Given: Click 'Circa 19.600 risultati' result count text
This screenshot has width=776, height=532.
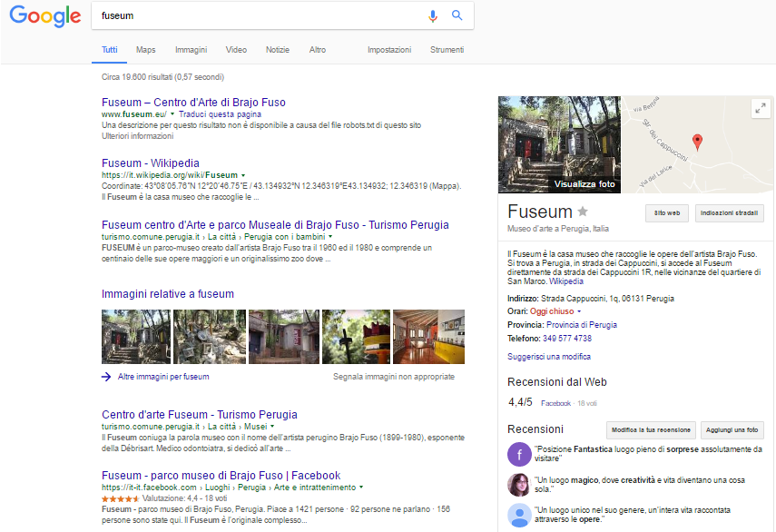Looking at the screenshot, I should click(162, 77).
